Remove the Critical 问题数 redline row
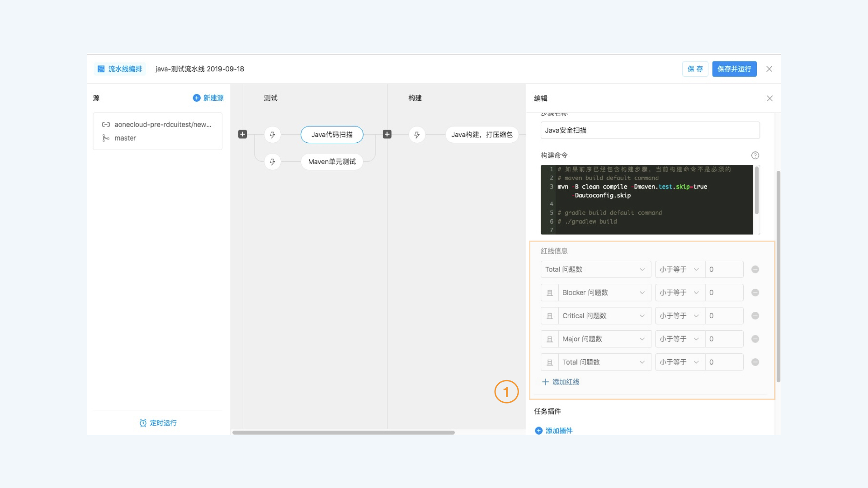The image size is (868, 488). 755,315
